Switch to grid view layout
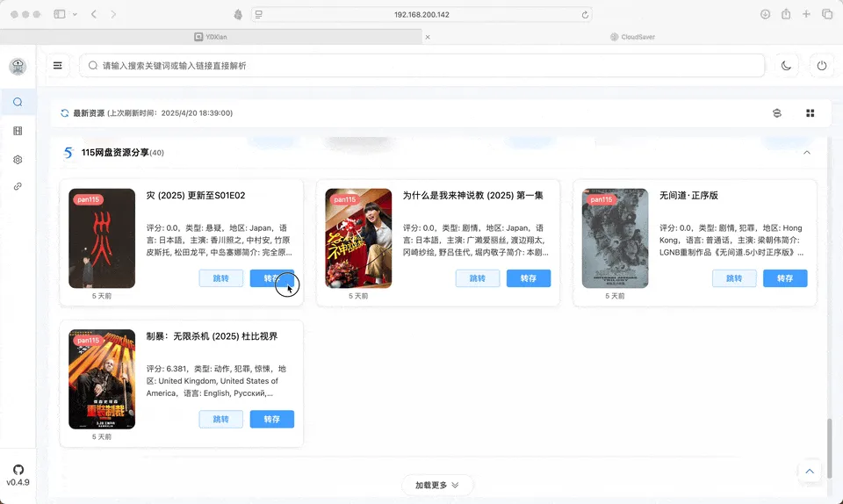This screenshot has height=504, width=843. [x=810, y=113]
